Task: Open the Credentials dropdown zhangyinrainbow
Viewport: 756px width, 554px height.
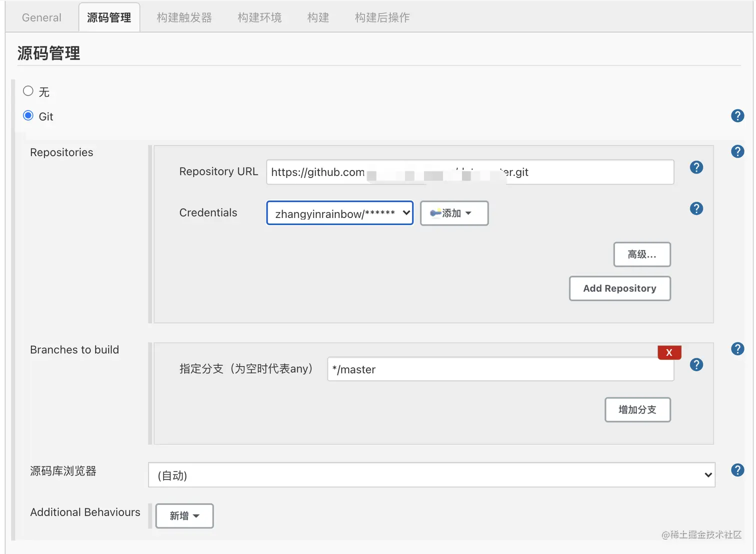Action: tap(340, 213)
